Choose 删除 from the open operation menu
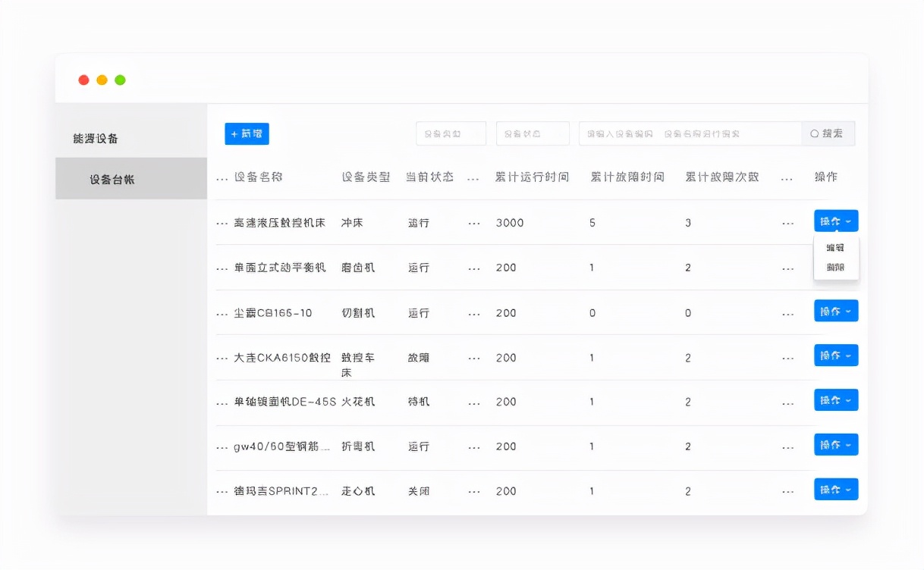924x570 pixels. [835, 268]
